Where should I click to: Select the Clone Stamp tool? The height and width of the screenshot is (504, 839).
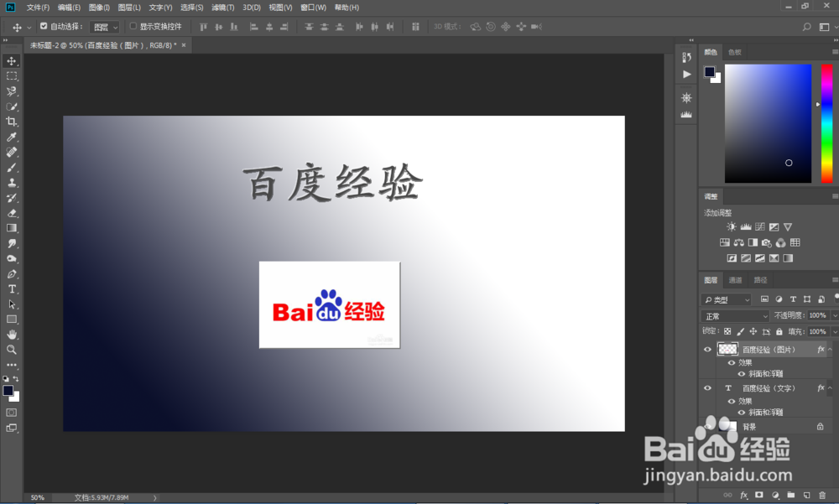11,183
